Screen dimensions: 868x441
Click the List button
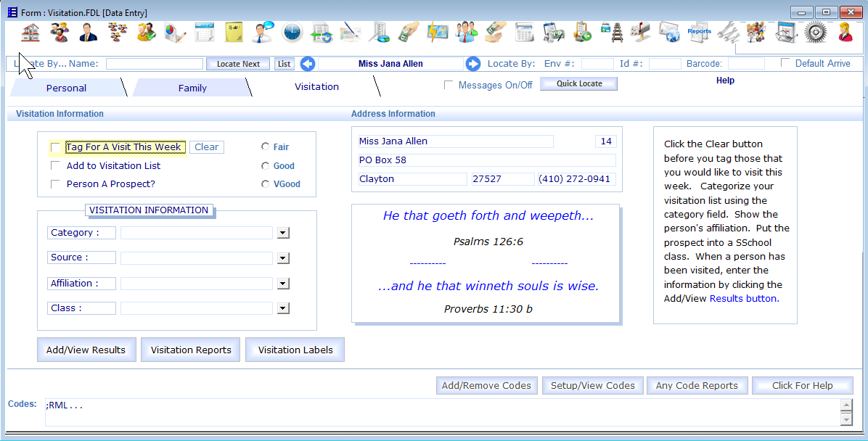tap(284, 64)
